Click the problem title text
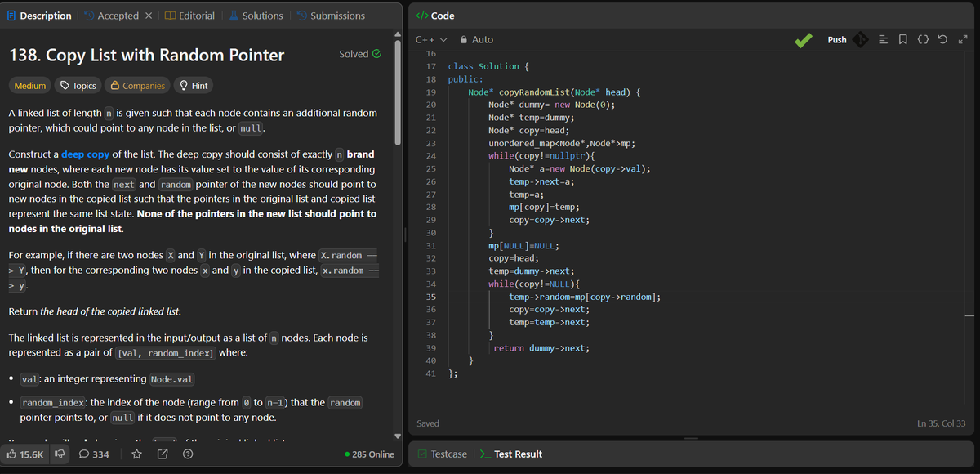The image size is (980, 474). tap(146, 56)
